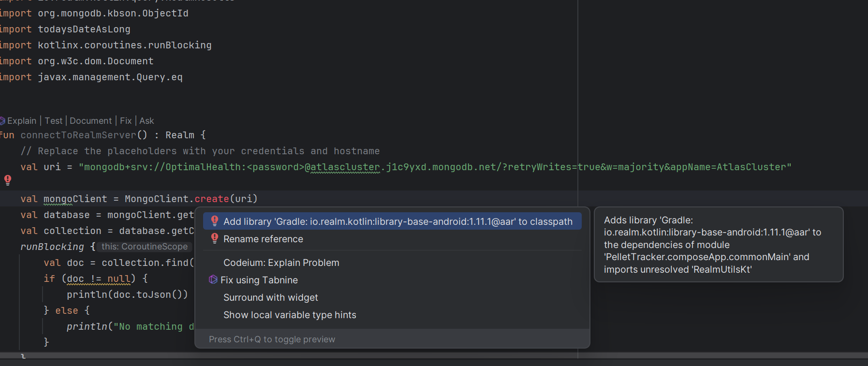Image resolution: width=868 pixels, height=366 pixels.
Task: Click the Tabnine logo left of Explain
Action: coord(2,121)
